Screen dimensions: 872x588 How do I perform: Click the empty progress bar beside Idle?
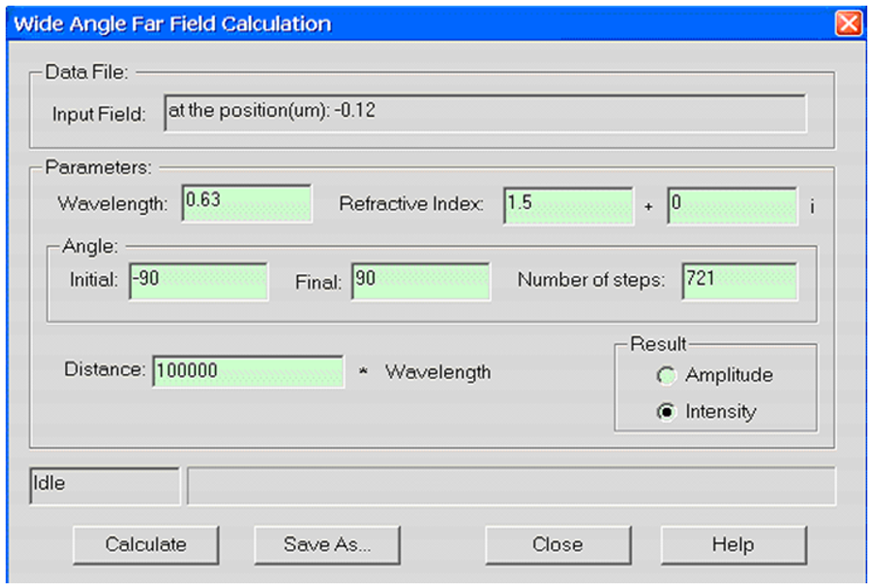point(511,486)
